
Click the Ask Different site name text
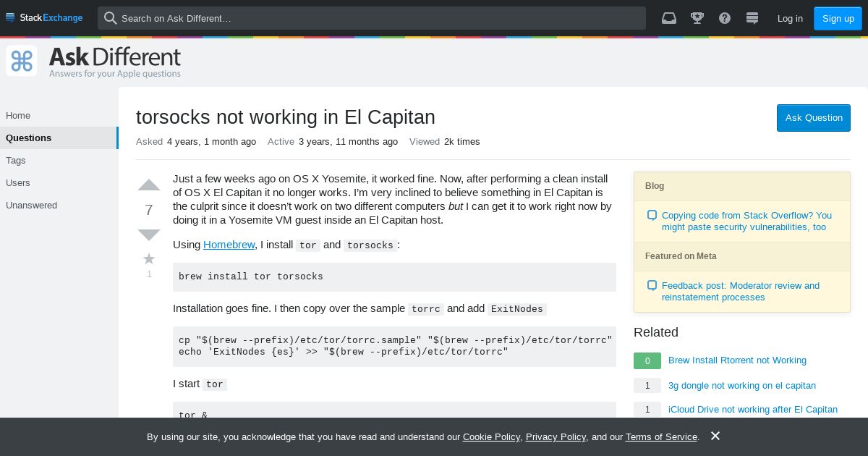click(115, 56)
